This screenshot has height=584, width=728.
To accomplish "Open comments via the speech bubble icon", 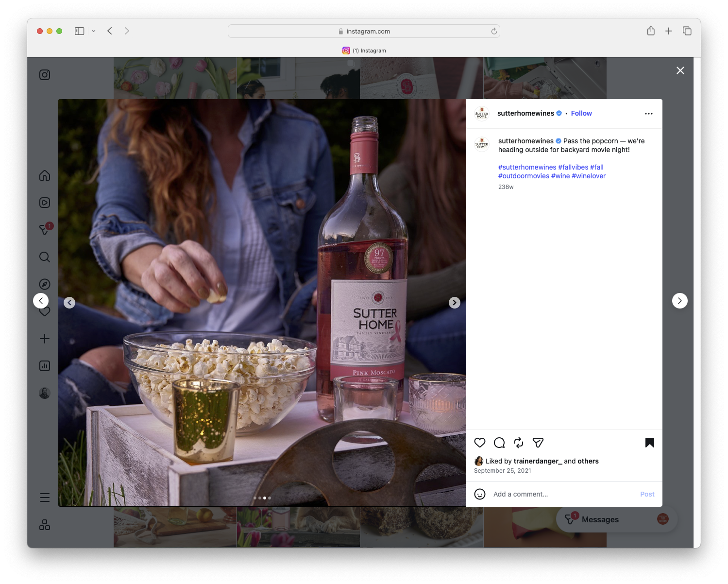I will click(499, 443).
